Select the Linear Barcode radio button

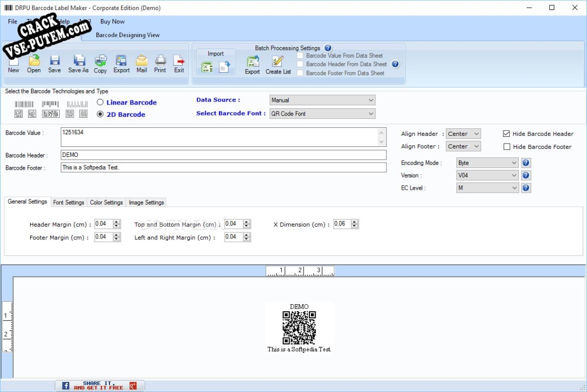tap(100, 102)
